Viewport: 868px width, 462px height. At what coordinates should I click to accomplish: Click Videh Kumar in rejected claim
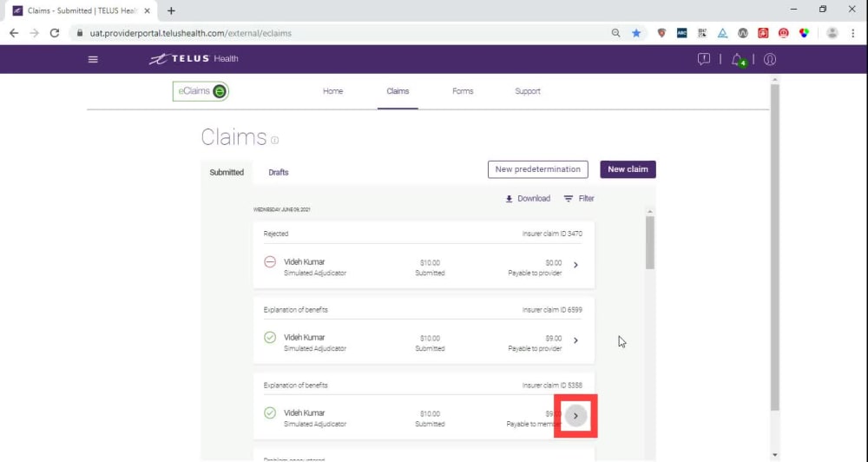tap(305, 262)
